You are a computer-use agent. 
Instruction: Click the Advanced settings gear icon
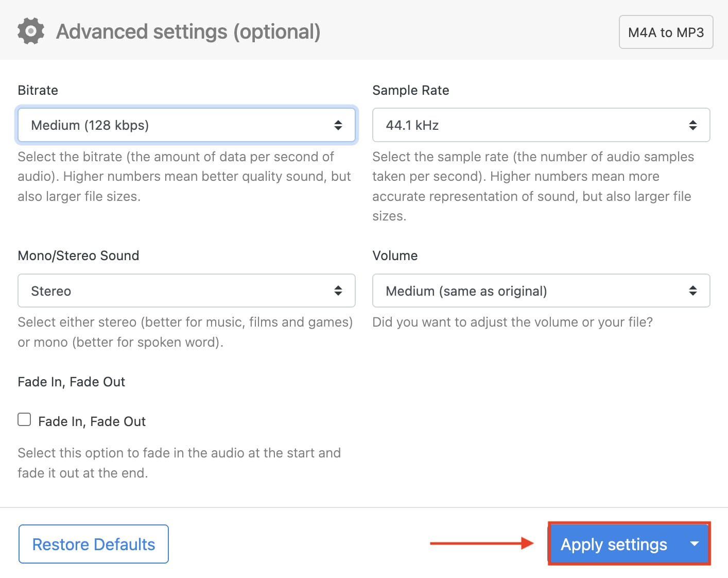pos(30,31)
